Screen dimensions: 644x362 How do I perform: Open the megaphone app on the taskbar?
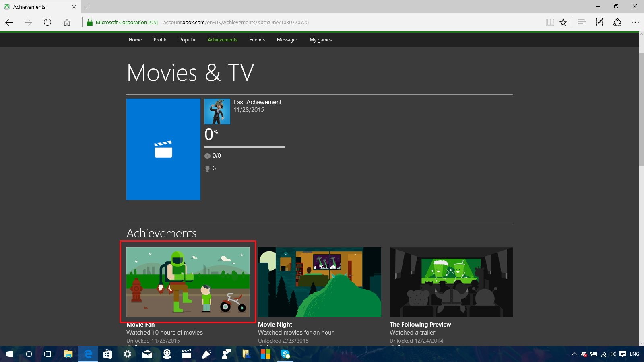206,354
